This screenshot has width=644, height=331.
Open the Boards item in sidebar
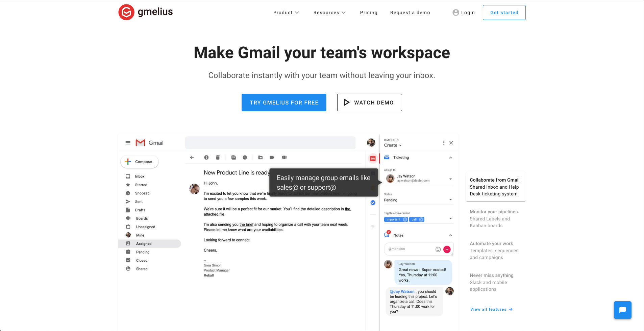pyautogui.click(x=142, y=218)
